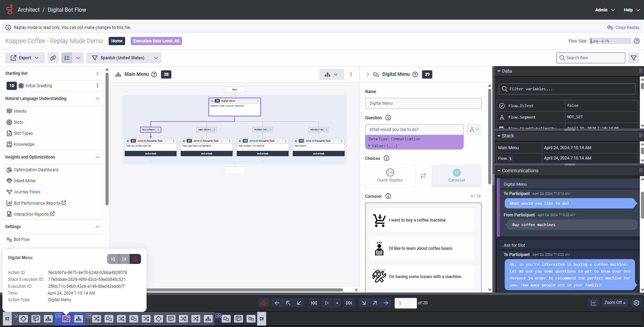Click the filter funnel icon beside search
The height and width of the screenshot is (327, 644).
(634, 58)
